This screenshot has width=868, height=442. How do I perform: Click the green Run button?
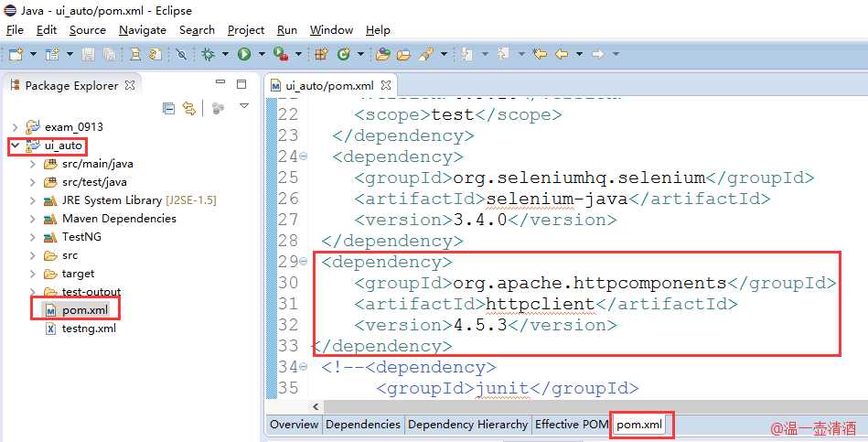tap(244, 54)
